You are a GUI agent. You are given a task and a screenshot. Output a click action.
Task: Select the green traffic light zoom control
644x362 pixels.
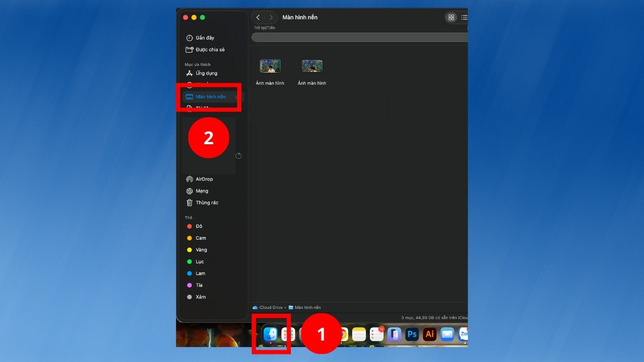(202, 17)
